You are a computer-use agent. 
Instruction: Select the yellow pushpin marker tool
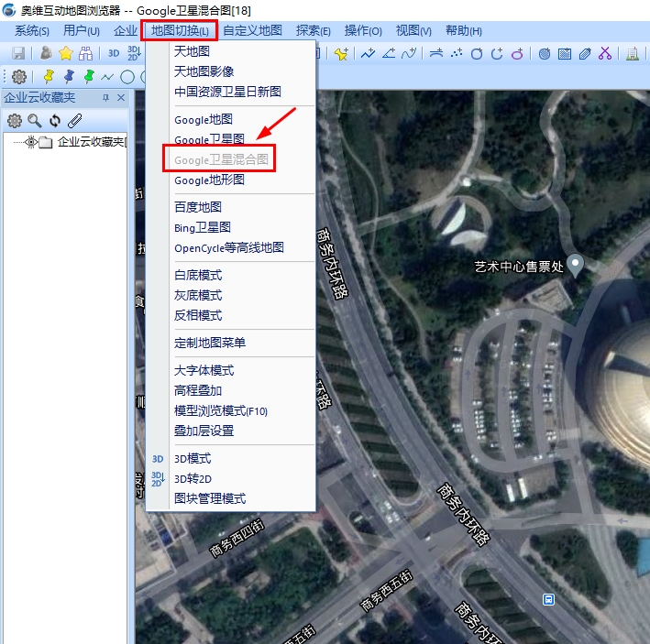coord(49,77)
